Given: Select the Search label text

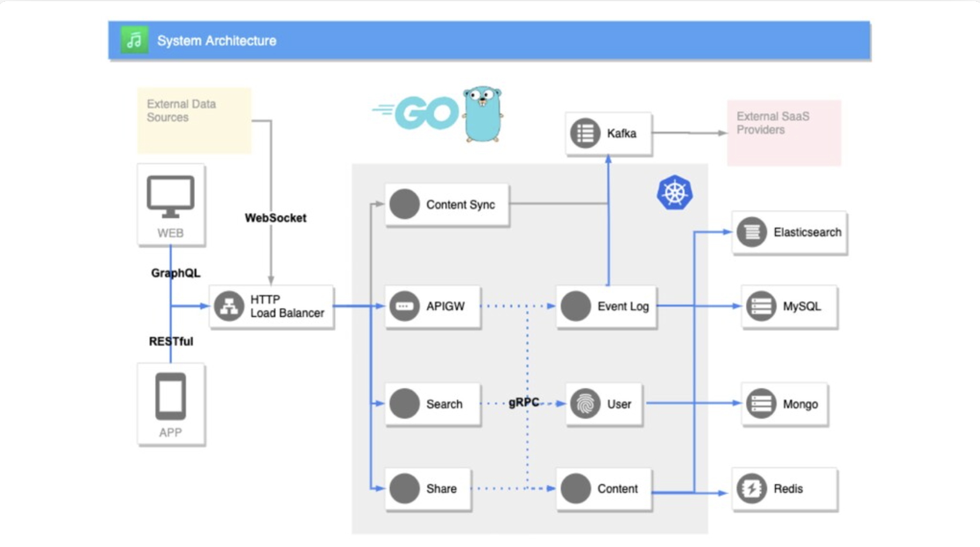Looking at the screenshot, I should tap(444, 404).
